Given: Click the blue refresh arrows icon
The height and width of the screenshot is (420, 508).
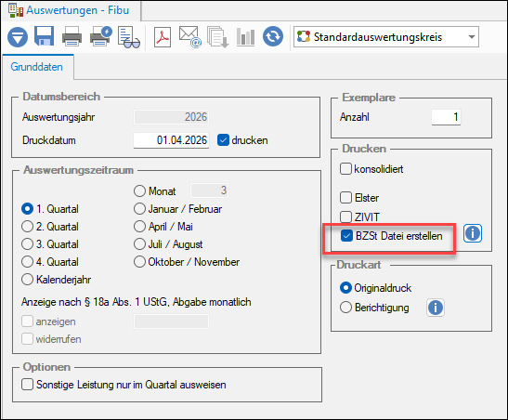Looking at the screenshot, I should point(273,36).
